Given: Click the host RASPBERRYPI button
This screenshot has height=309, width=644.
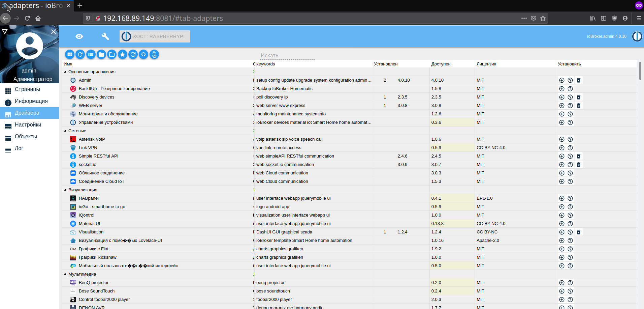Looking at the screenshot, I should coord(155,36).
